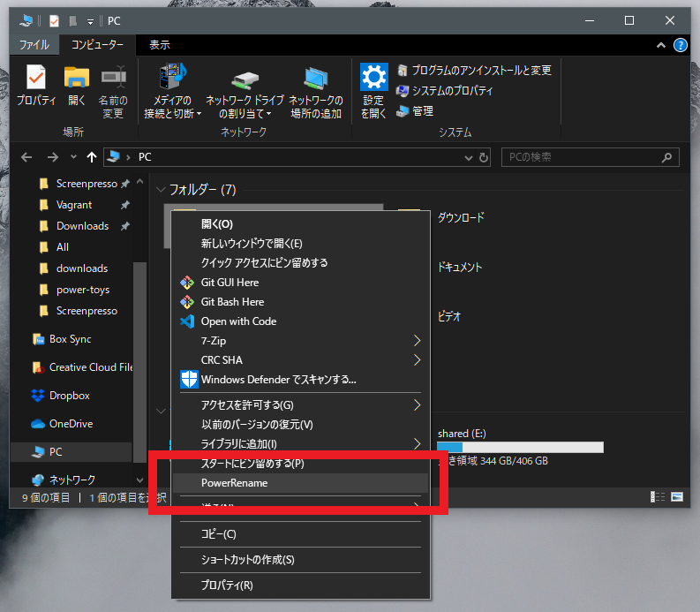Click the ダウンロード folder label
The width and height of the screenshot is (700, 612).
(461, 217)
